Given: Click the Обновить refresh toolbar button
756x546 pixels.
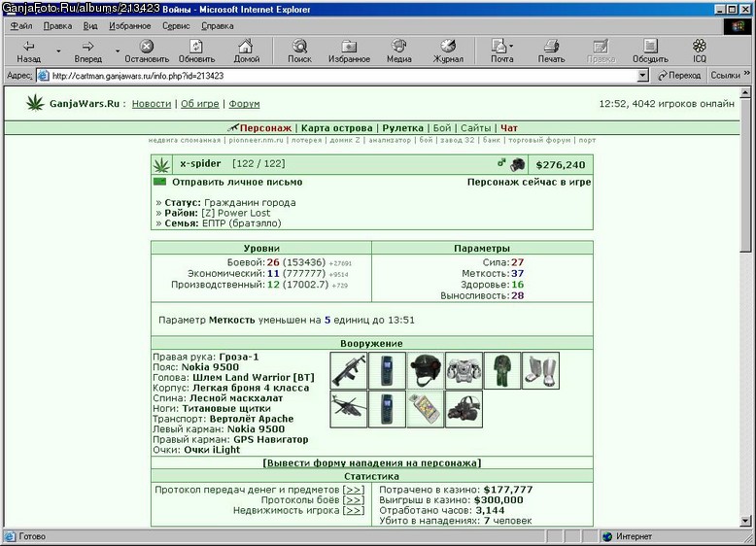Looking at the screenshot, I should pyautogui.click(x=196, y=51).
